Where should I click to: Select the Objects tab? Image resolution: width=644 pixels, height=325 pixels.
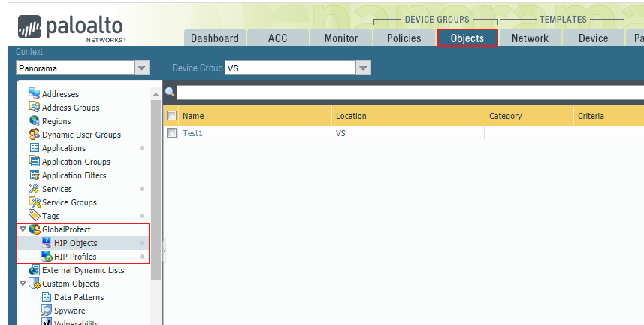467,38
